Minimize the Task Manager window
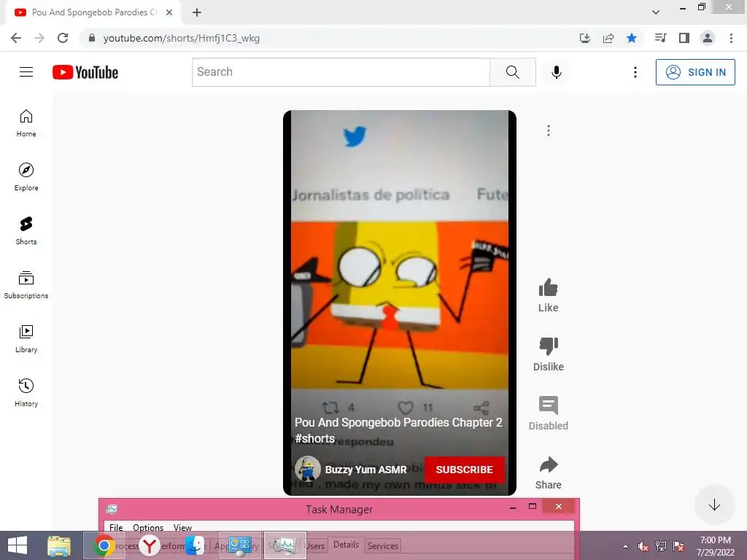Image resolution: width=747 pixels, height=560 pixels. tap(513, 507)
